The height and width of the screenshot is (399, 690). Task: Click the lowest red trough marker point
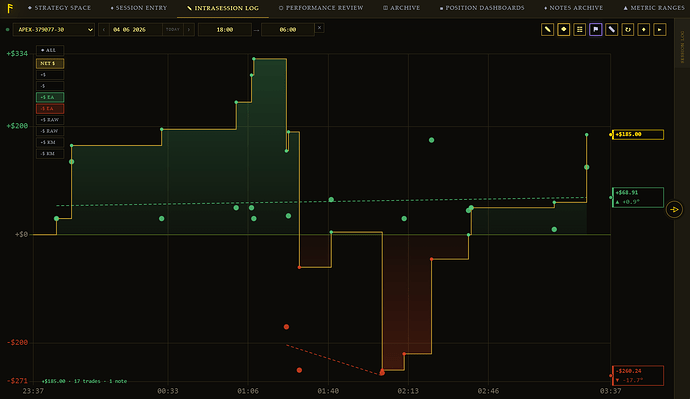point(382,373)
